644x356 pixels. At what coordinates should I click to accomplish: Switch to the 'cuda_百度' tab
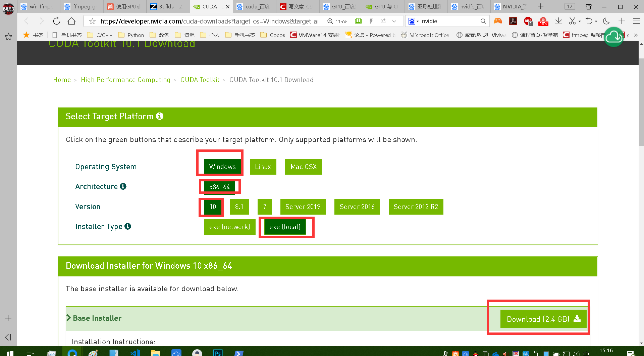coord(254,6)
